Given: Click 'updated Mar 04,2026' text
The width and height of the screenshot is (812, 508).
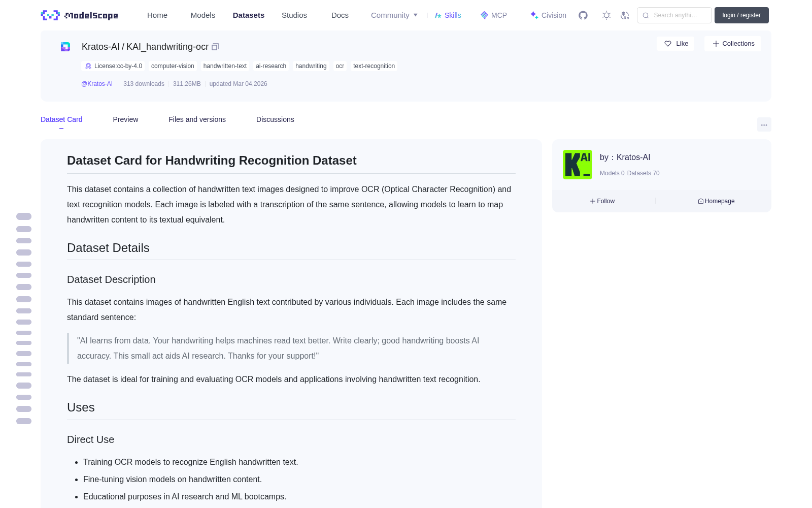Looking at the screenshot, I should (239, 84).
